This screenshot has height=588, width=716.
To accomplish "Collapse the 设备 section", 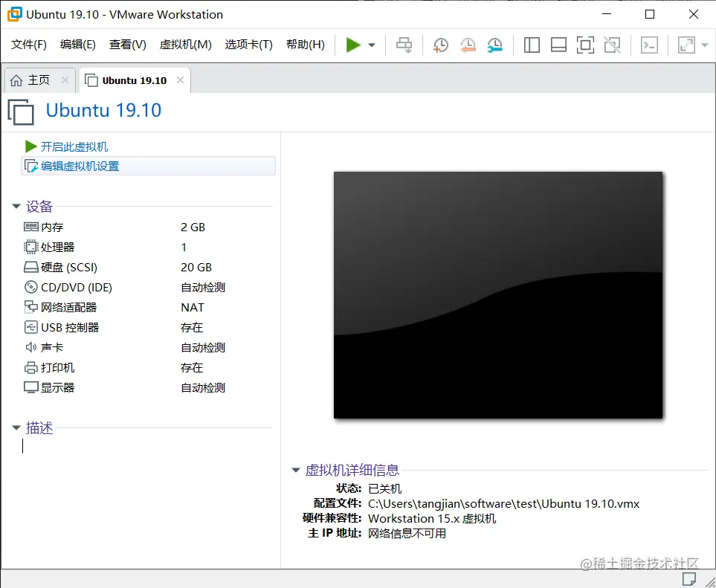I will pos(16,207).
